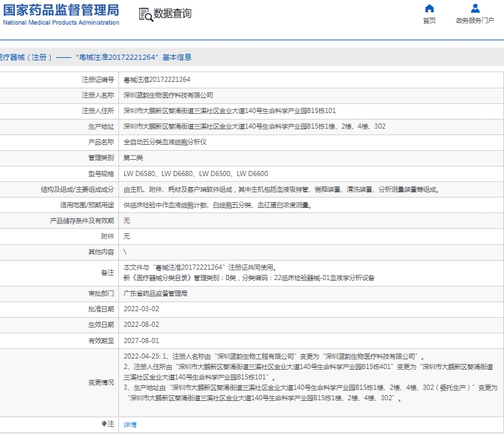Click the 备注 text about 注册证共同使用

coord(200,268)
